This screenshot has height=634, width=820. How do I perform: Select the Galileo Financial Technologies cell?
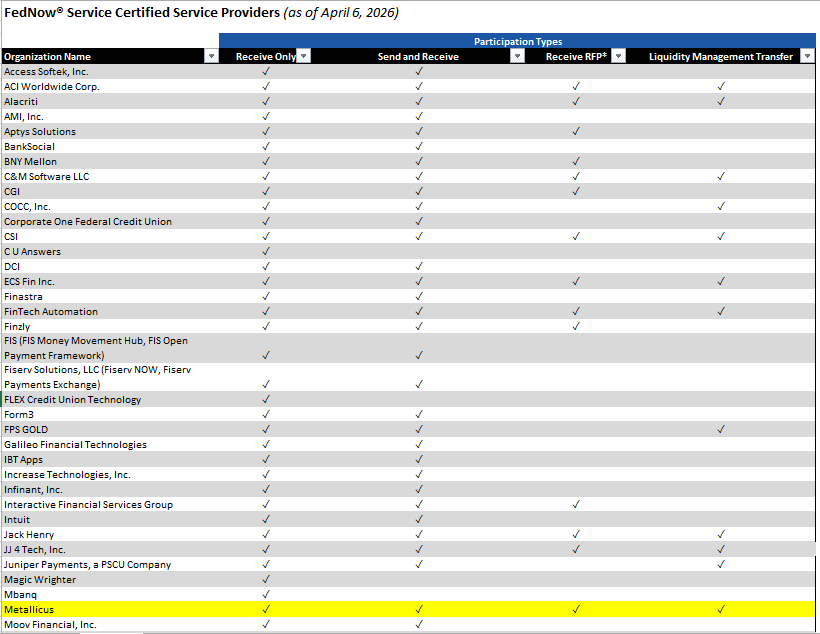click(x=110, y=445)
